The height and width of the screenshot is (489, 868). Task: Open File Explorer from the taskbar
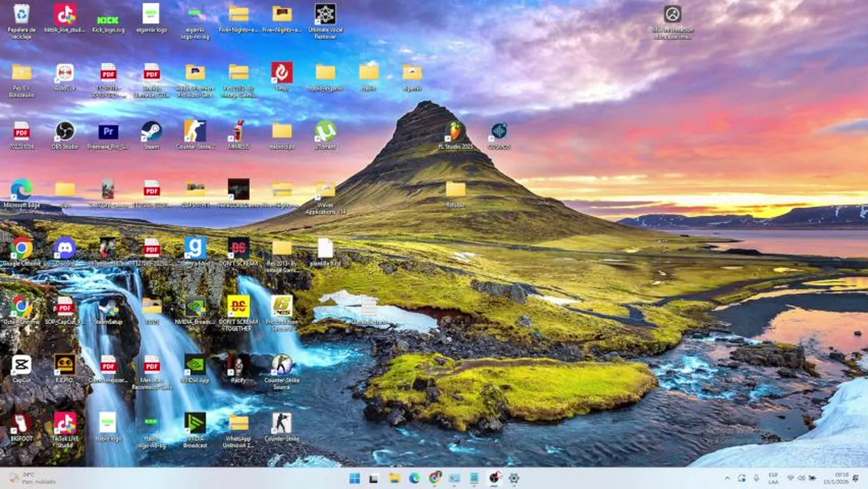[395, 478]
